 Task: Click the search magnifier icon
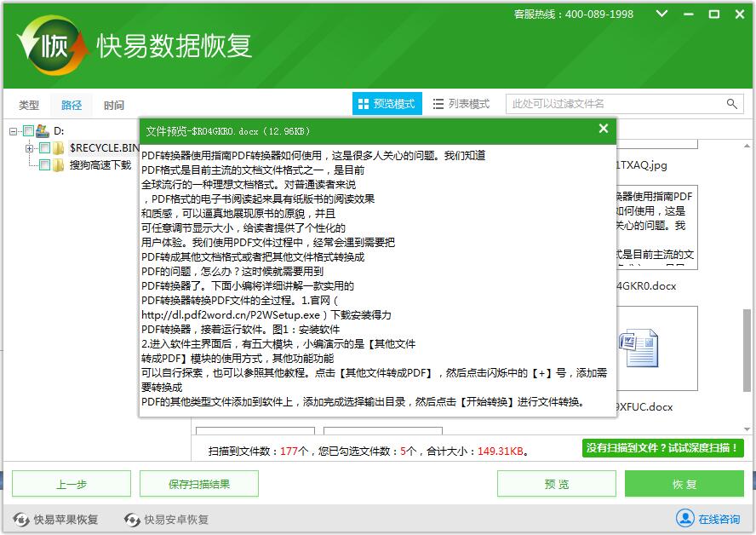tap(732, 104)
